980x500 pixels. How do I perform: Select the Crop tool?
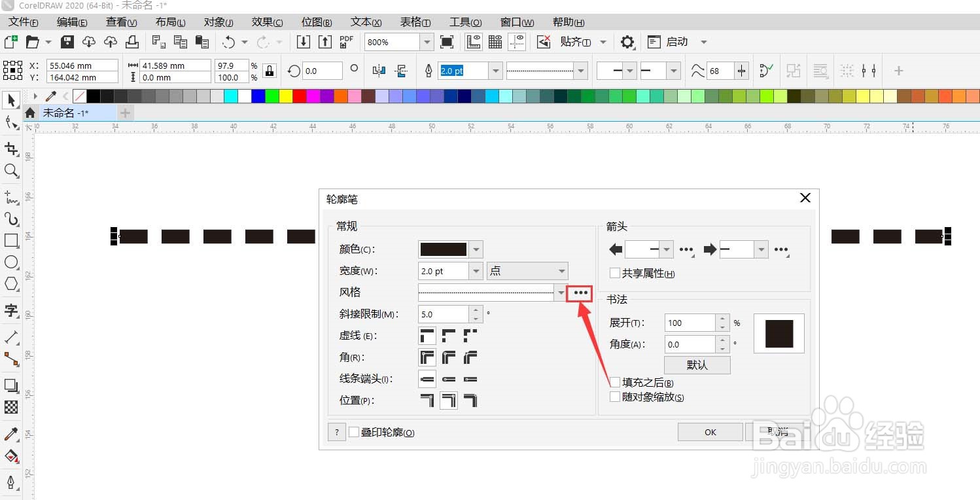pos(11,149)
